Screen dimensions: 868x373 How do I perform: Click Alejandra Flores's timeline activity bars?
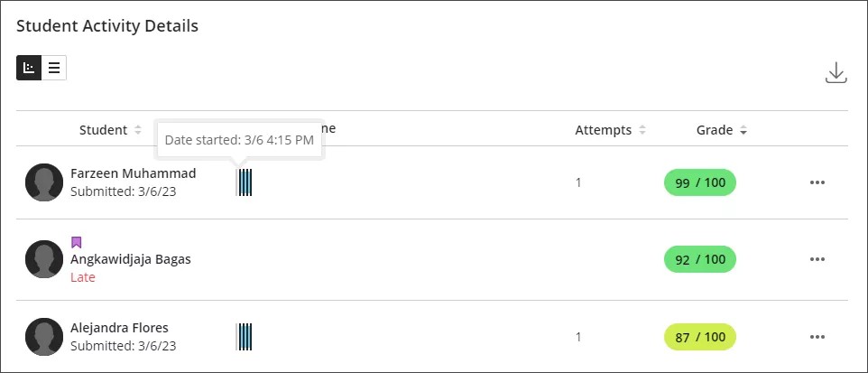pos(245,336)
